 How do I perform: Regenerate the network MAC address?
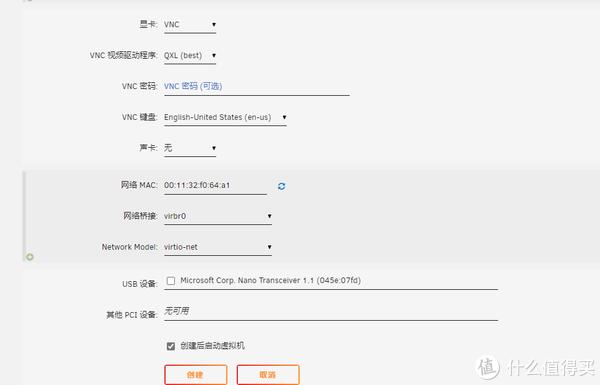tap(281, 186)
